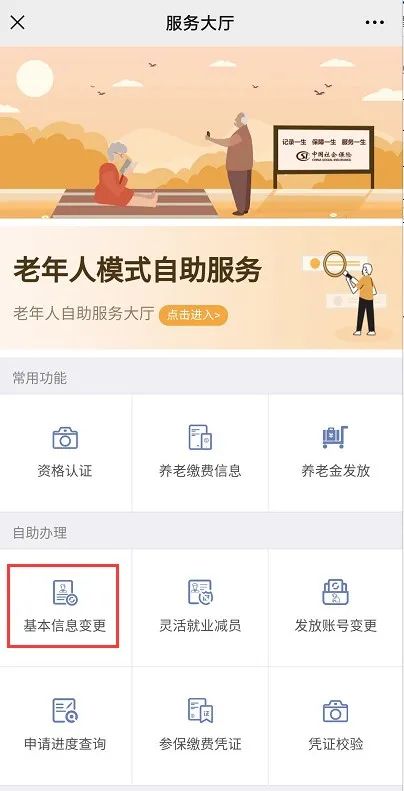Click the magnifying glass illustration on banner

point(338,265)
